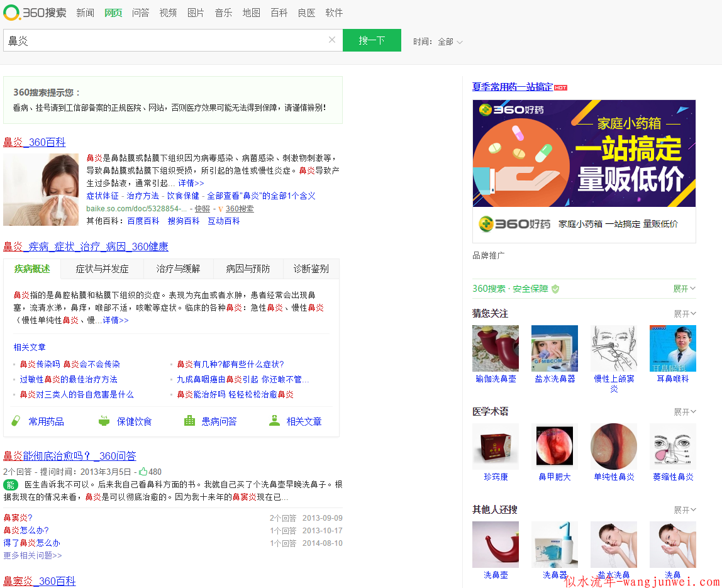Expand the 医学术语 section
The image size is (722, 588).
click(685, 412)
